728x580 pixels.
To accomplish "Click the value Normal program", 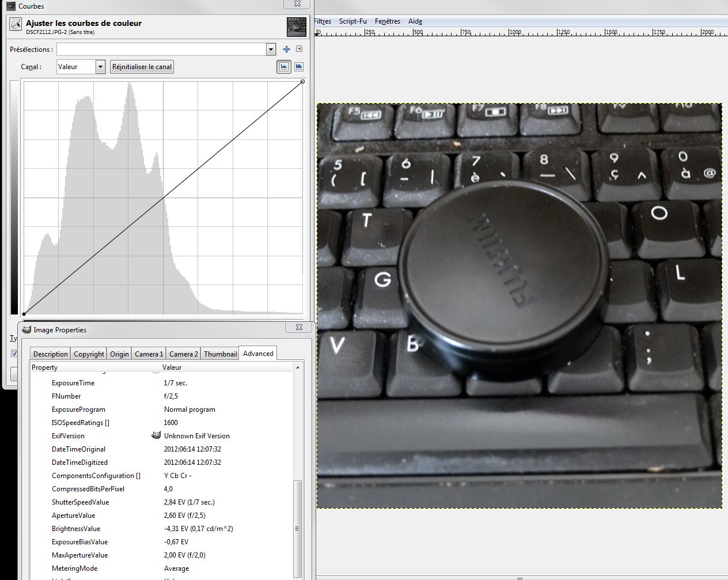I will click(189, 410).
